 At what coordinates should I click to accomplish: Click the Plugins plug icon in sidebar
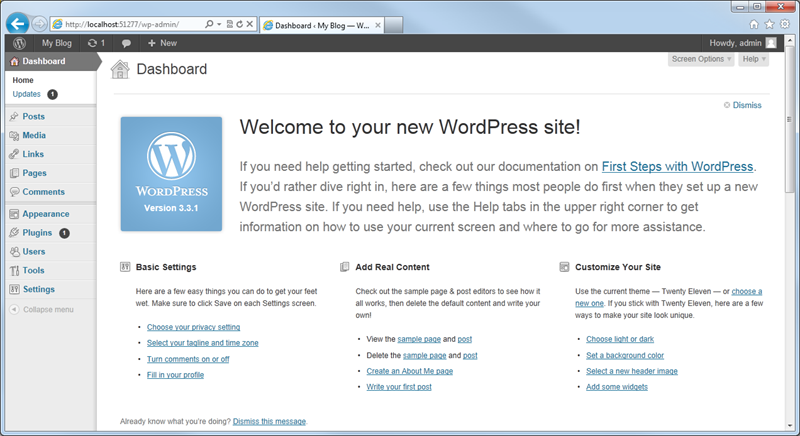(x=14, y=233)
